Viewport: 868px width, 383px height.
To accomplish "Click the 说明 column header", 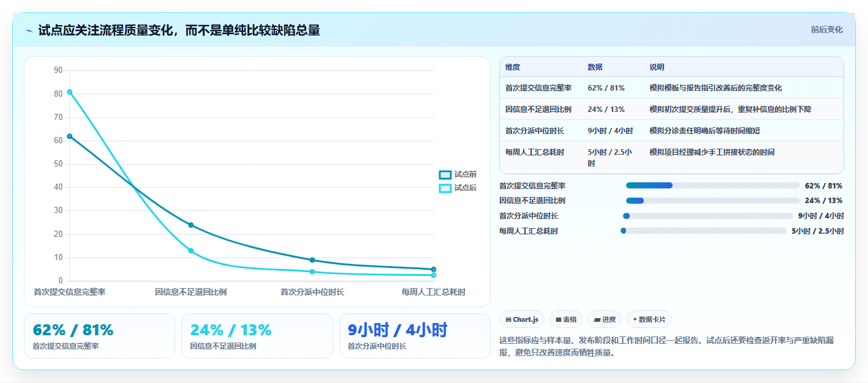I will (x=657, y=67).
